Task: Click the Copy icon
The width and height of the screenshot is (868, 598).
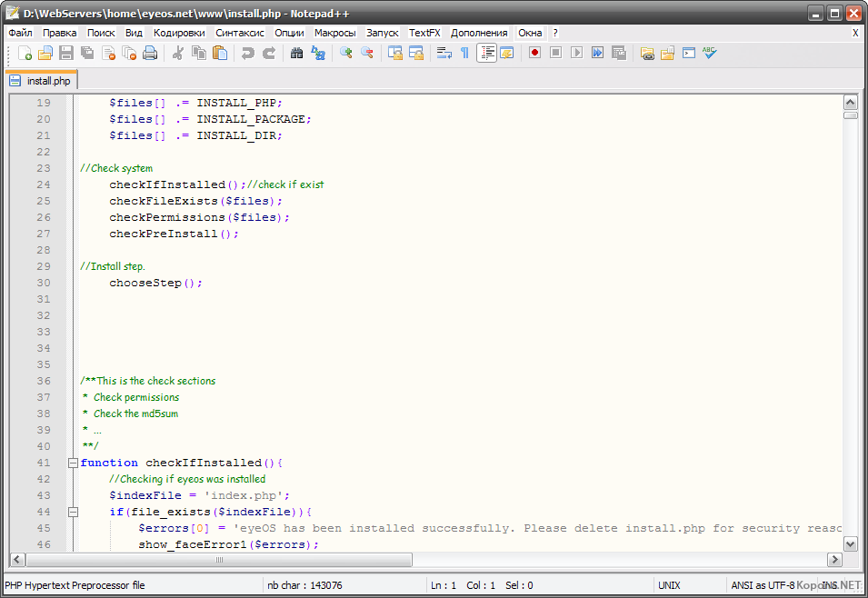Action: click(199, 53)
